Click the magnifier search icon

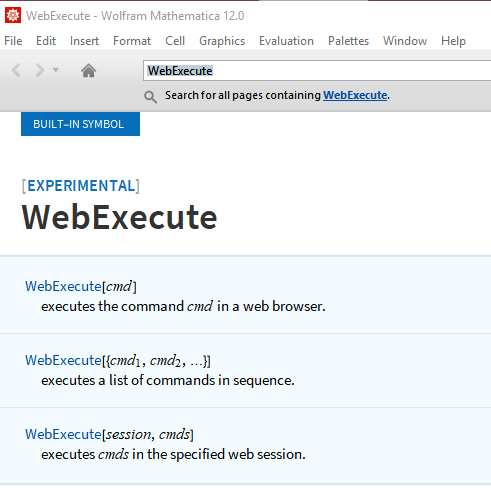[150, 97]
